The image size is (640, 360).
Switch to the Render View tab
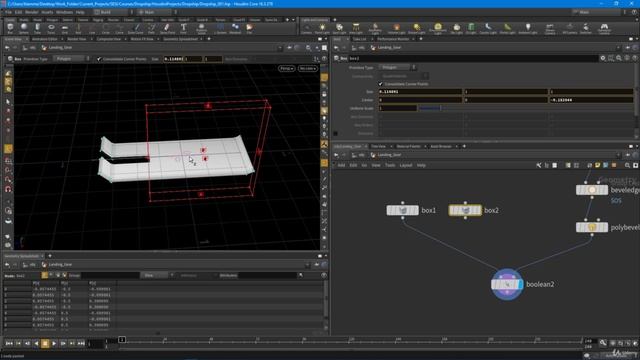pyautogui.click(x=77, y=39)
